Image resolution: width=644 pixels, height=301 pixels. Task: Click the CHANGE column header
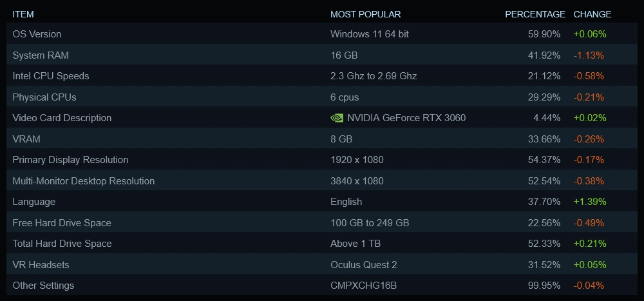tap(592, 14)
